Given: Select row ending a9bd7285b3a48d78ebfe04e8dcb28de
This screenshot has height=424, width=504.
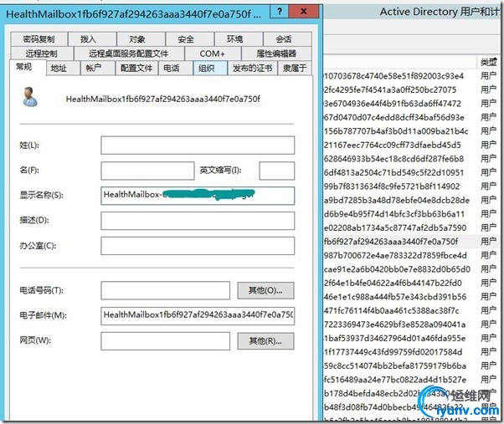Looking at the screenshot, I should (x=411, y=200).
